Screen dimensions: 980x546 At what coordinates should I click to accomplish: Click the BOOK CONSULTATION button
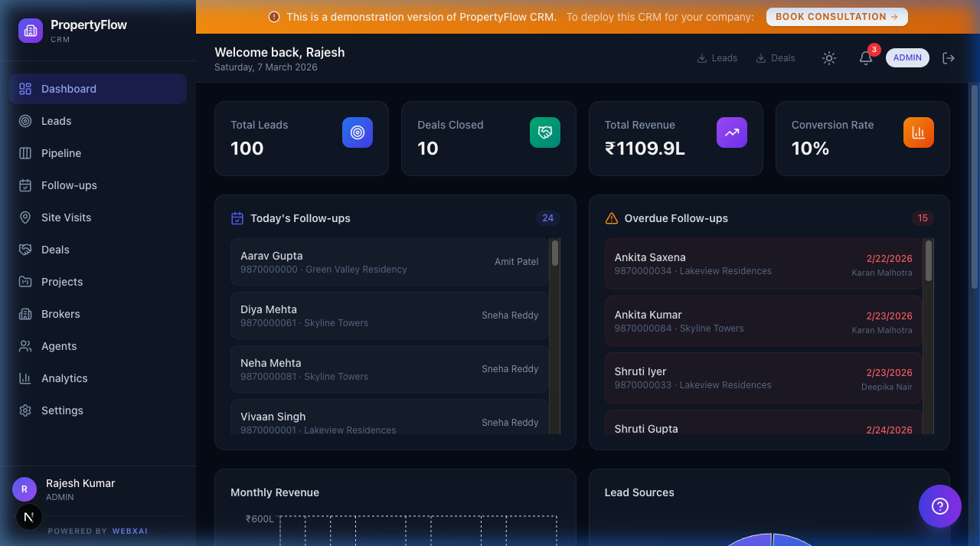[x=837, y=16]
